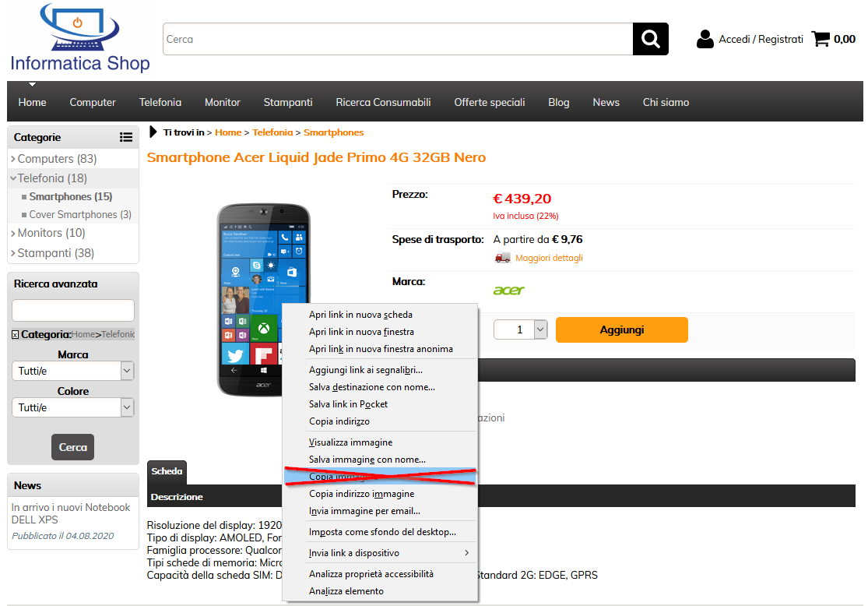Screen dimensions: 868x606
Task: Open the quantity dropdown
Action: [520, 329]
